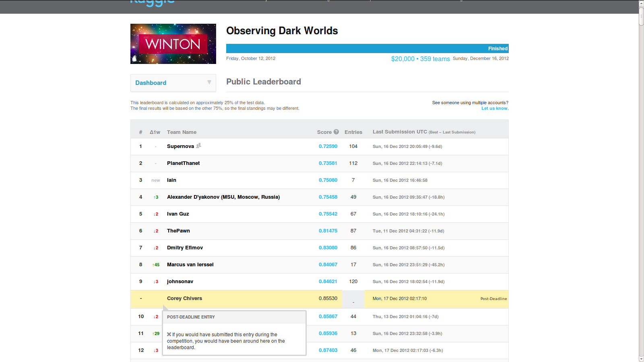Open the Supernova team name

pos(180,146)
